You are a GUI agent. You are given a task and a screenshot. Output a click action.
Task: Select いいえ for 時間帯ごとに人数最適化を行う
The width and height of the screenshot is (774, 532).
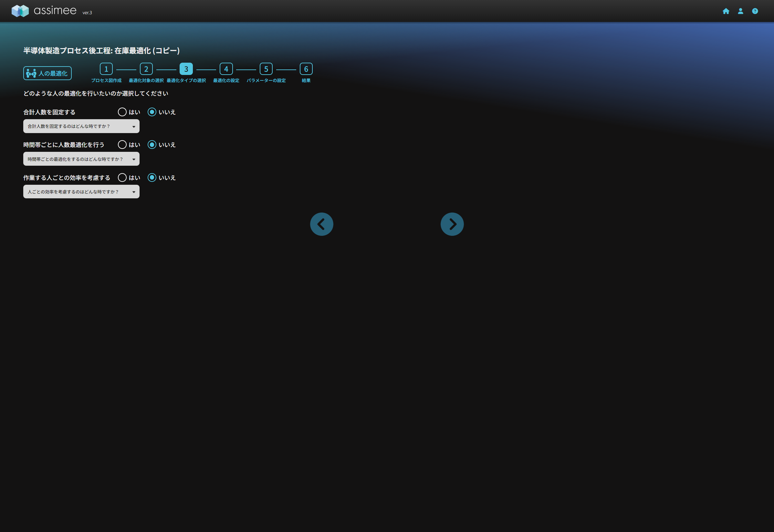152,145
